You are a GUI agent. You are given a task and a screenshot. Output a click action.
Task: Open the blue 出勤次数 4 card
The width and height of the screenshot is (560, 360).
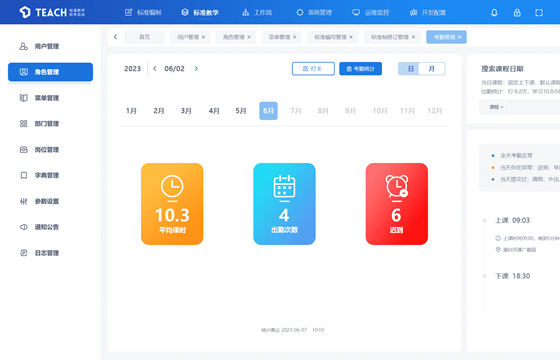pyautogui.click(x=284, y=204)
